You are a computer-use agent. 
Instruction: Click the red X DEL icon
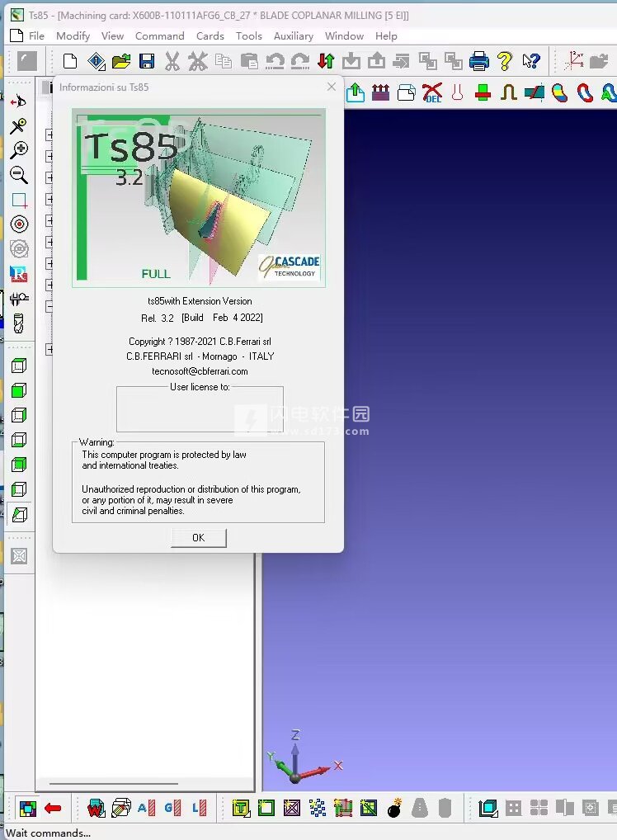click(x=432, y=92)
